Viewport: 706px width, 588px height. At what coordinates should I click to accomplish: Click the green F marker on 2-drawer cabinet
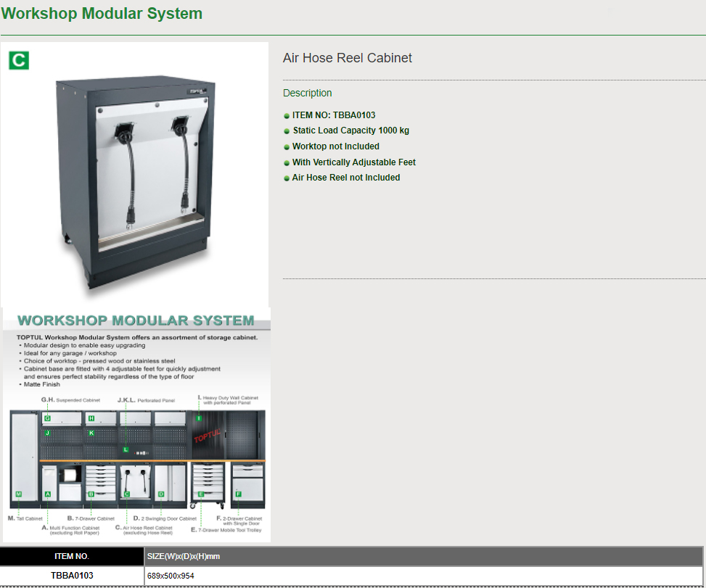pos(239,494)
